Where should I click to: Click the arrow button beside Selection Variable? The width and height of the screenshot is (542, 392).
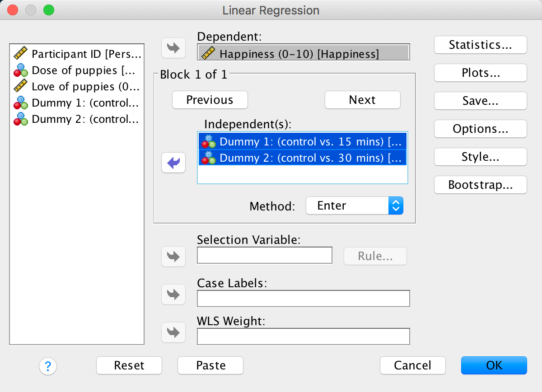(173, 257)
